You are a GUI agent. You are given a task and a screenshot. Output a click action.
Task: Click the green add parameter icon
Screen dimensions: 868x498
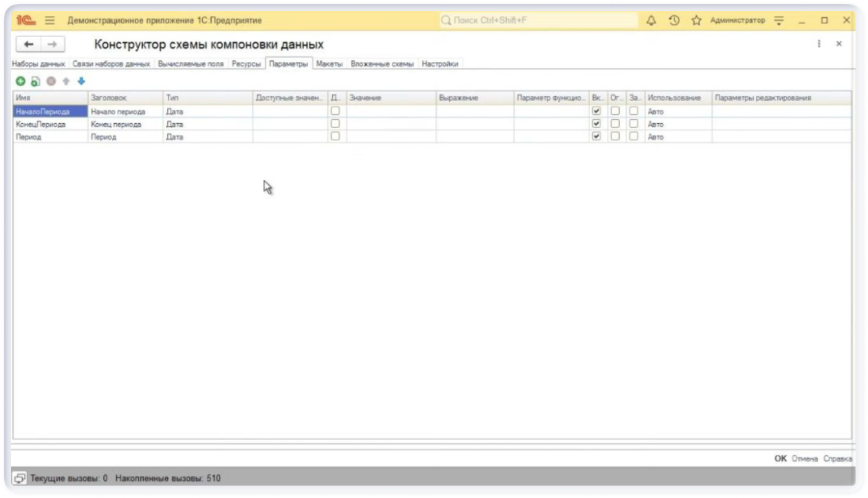[21, 81]
